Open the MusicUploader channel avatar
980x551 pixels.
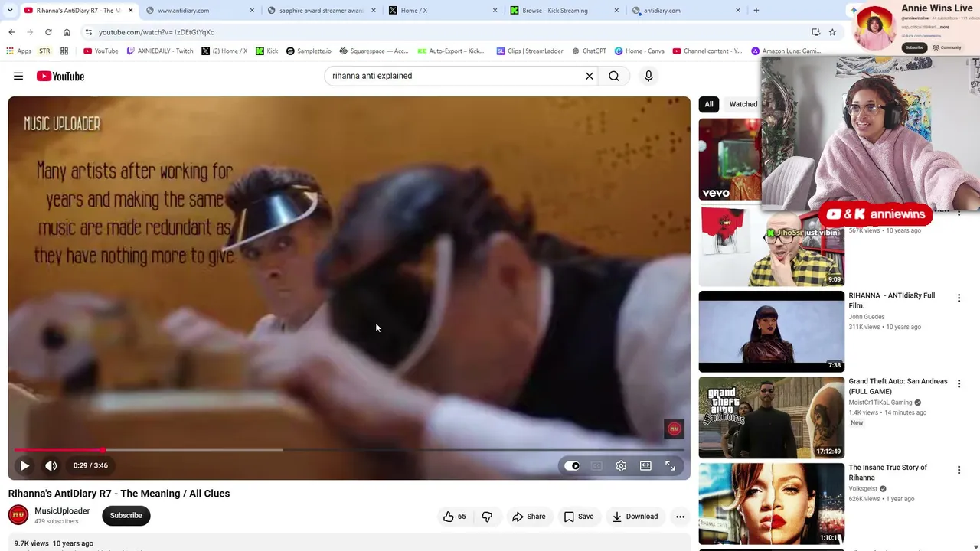(x=18, y=516)
